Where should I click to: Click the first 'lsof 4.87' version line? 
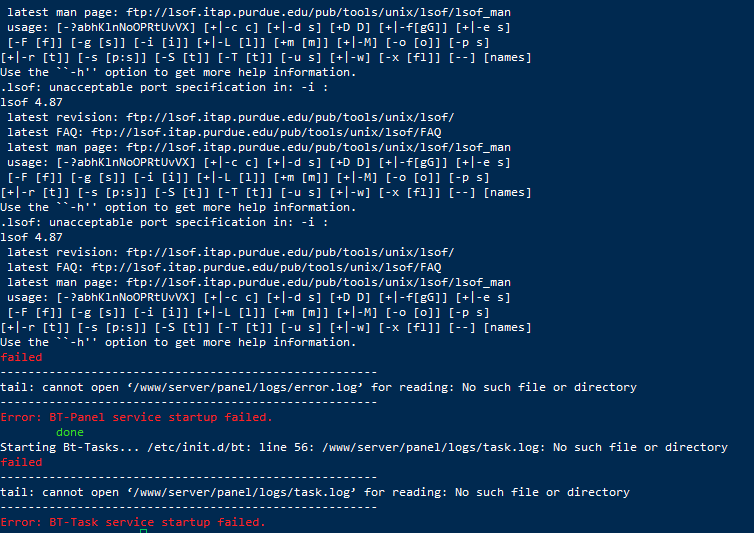coord(31,102)
